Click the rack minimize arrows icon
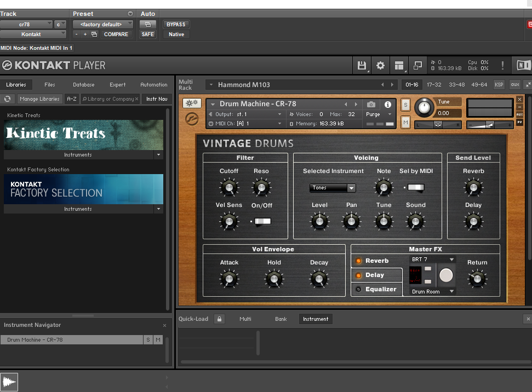The width and height of the screenshot is (532, 392). pyautogui.click(x=528, y=85)
